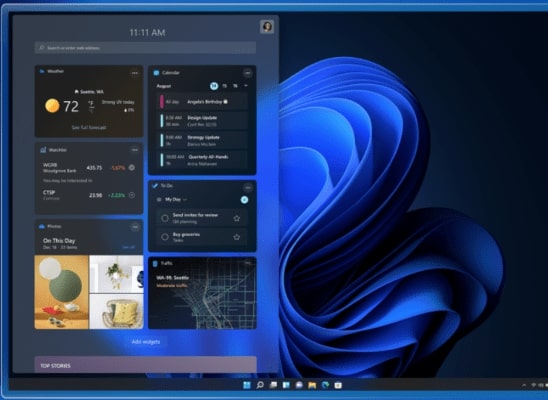
Task: Select highlighted date 14 in Calendar
Action: pyautogui.click(x=214, y=86)
